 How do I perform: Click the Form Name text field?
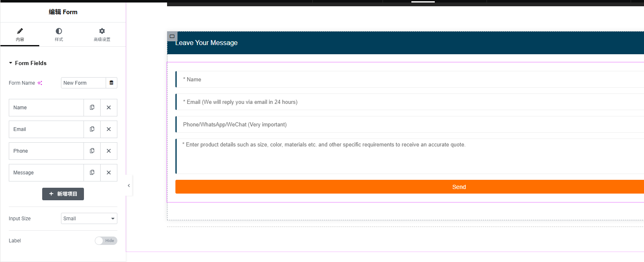tap(83, 83)
